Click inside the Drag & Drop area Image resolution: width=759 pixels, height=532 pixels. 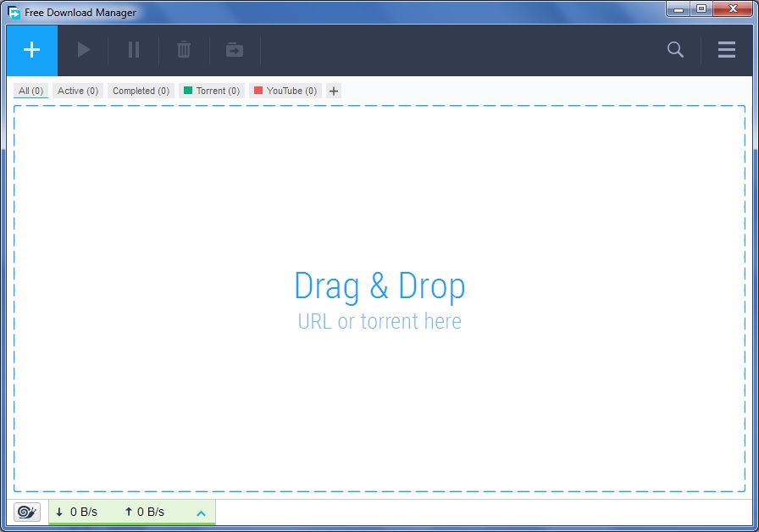379,296
